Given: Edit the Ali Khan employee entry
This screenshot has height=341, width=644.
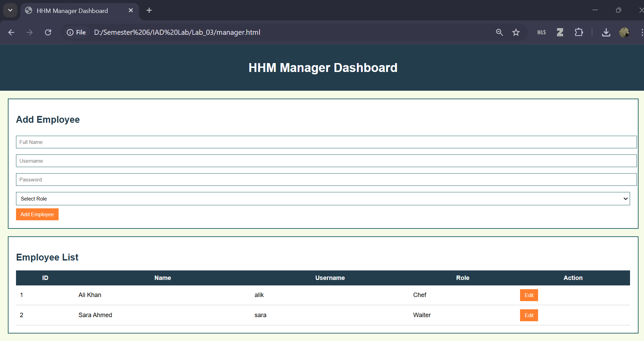Looking at the screenshot, I should pos(529,295).
